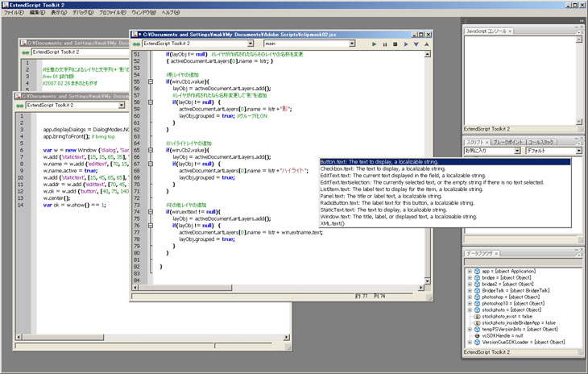Click horizontal scrollbar thumb in the 14-line script window
Screen dimensions: 588x374
63,337
